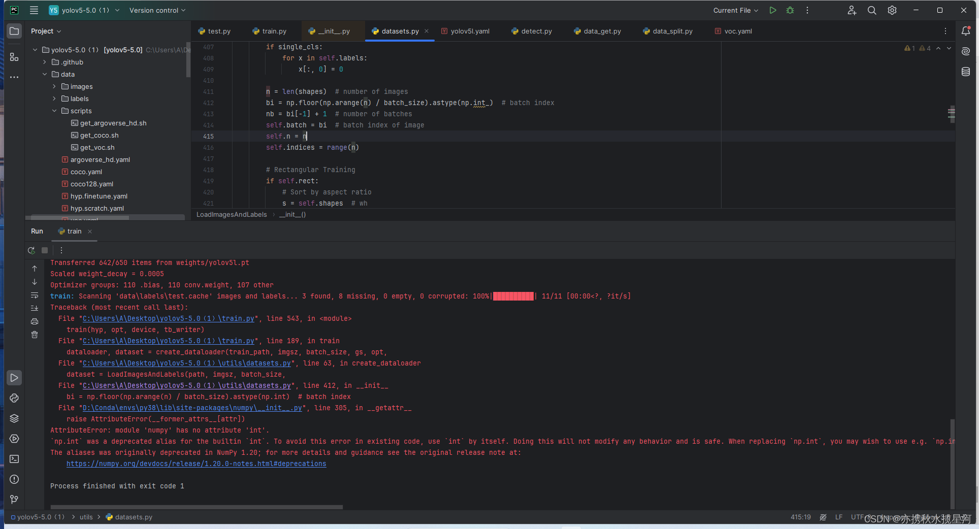Collapse the scripts folder
980x529 pixels.
(54, 111)
